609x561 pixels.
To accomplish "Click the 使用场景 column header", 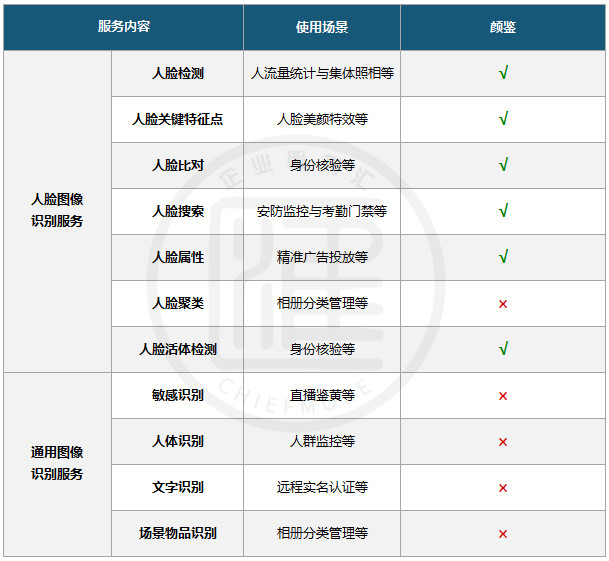I will 322,27.
